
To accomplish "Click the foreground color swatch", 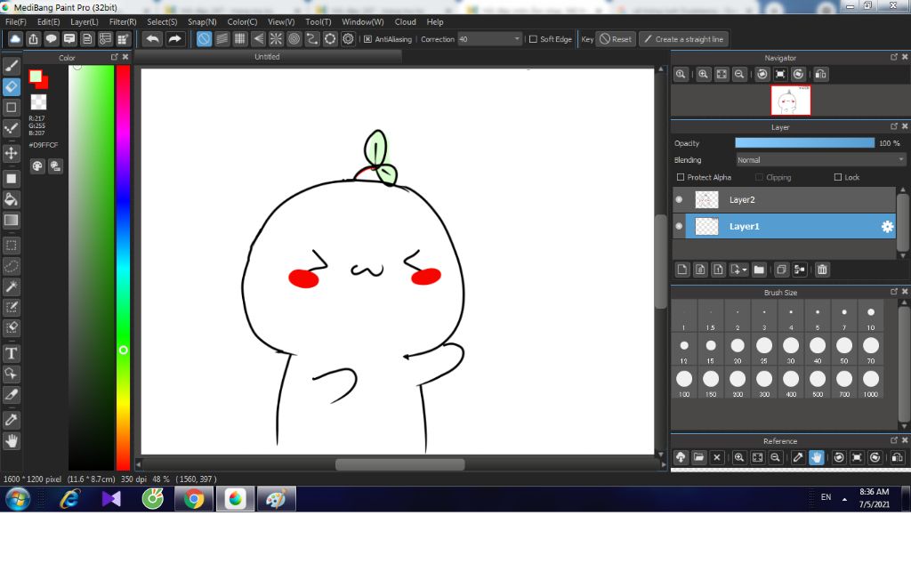I will tap(36, 77).
